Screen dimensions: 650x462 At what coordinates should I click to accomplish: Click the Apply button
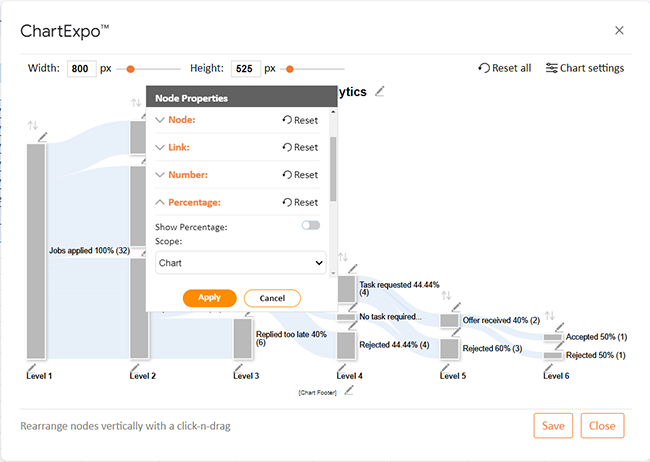point(209,298)
